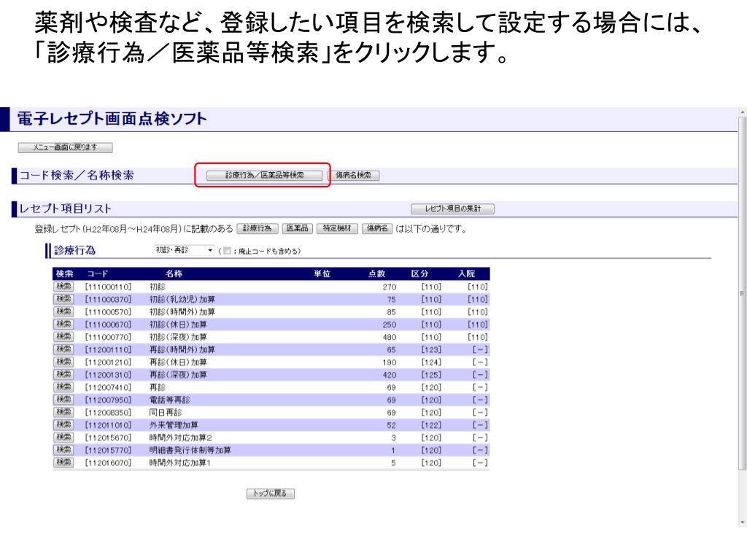Click 検索 beside 時間外対応加算1

(x=64, y=462)
